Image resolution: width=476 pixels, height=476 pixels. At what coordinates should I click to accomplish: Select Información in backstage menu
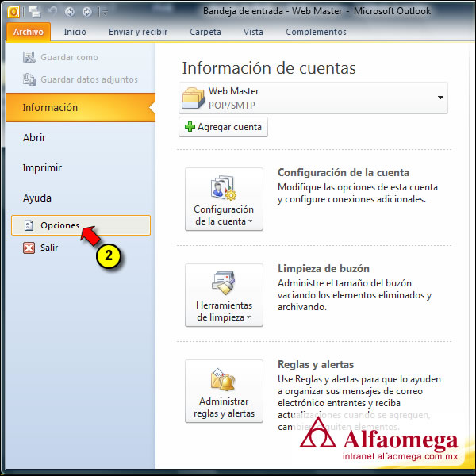pos(81,107)
